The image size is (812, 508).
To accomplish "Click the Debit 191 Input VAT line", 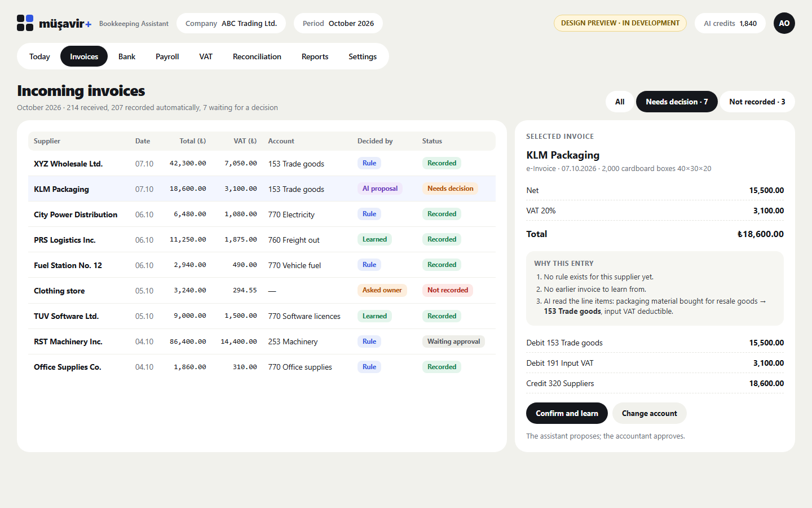I will [655, 363].
